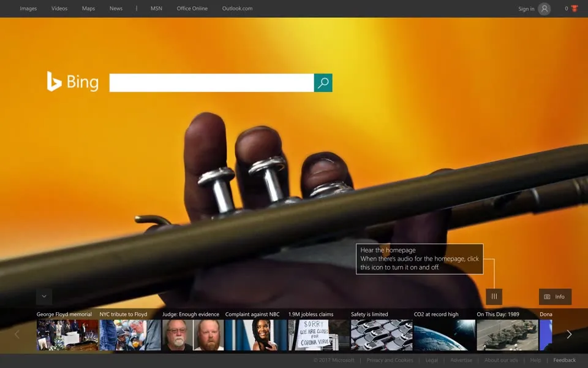Focus the Bing search text box

coord(211,83)
